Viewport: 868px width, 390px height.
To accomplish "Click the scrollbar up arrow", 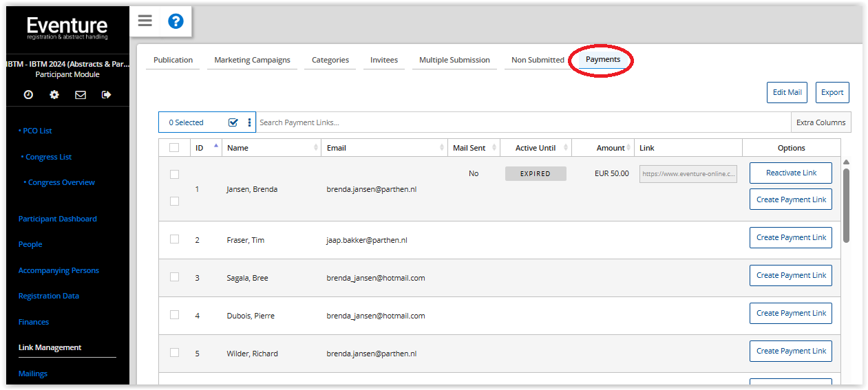I will click(x=846, y=162).
